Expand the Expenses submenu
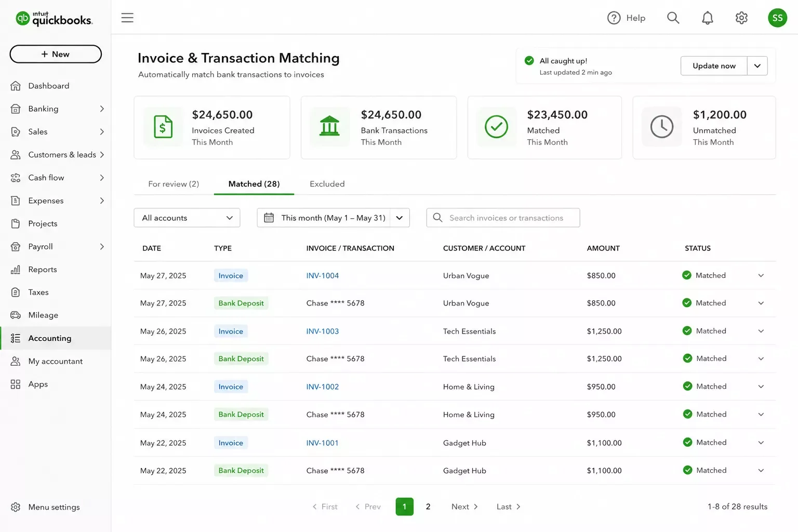The width and height of the screenshot is (798, 532). click(x=102, y=201)
